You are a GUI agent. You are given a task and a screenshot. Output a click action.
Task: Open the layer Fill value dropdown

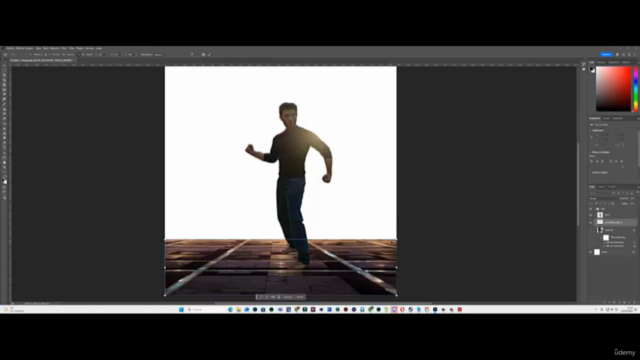(633, 203)
